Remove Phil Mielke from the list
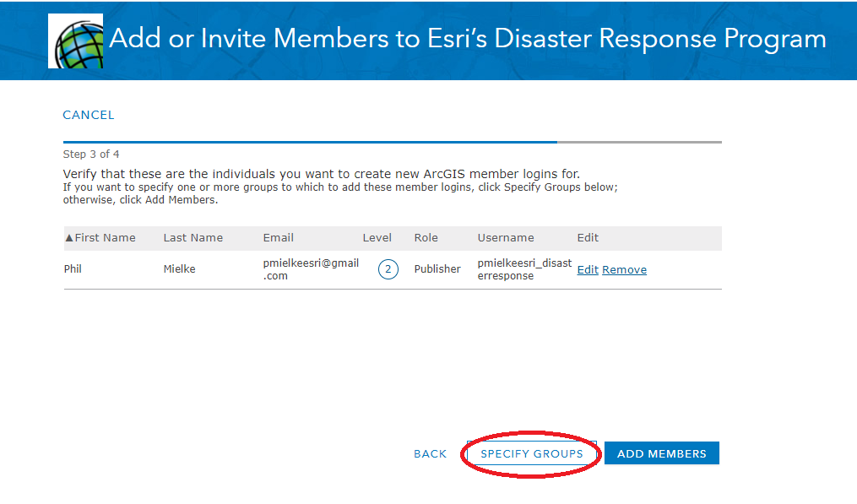This screenshot has width=857, height=504. pos(624,269)
